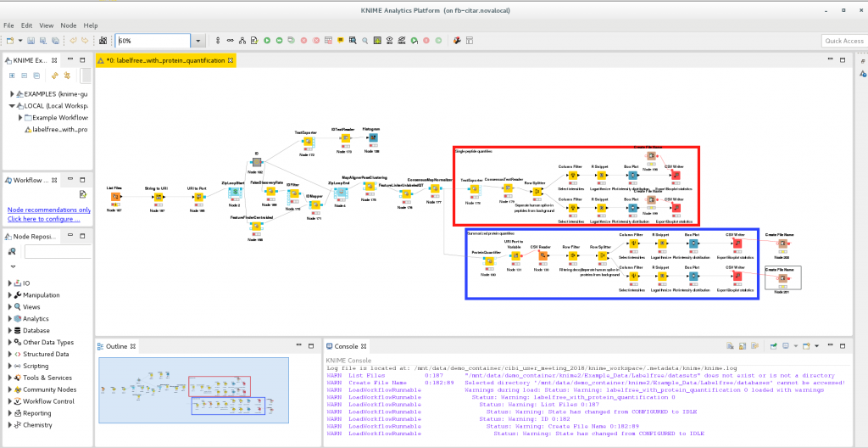Click the Undo arrow in toolbar

pyautogui.click(x=73, y=41)
